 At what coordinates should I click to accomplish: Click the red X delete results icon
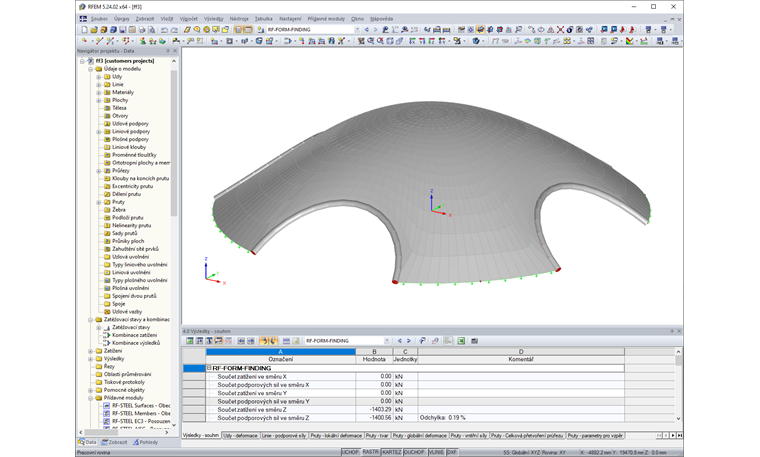tap(560, 30)
